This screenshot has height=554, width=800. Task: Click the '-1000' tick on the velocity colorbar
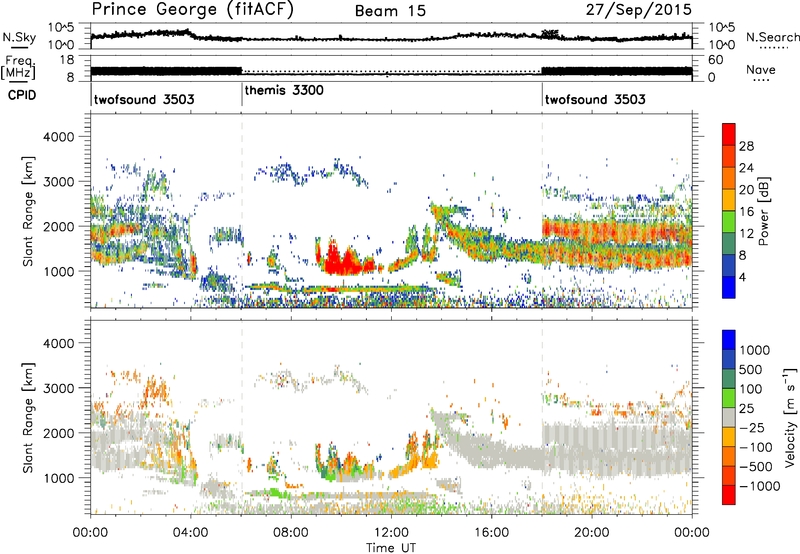point(759,486)
